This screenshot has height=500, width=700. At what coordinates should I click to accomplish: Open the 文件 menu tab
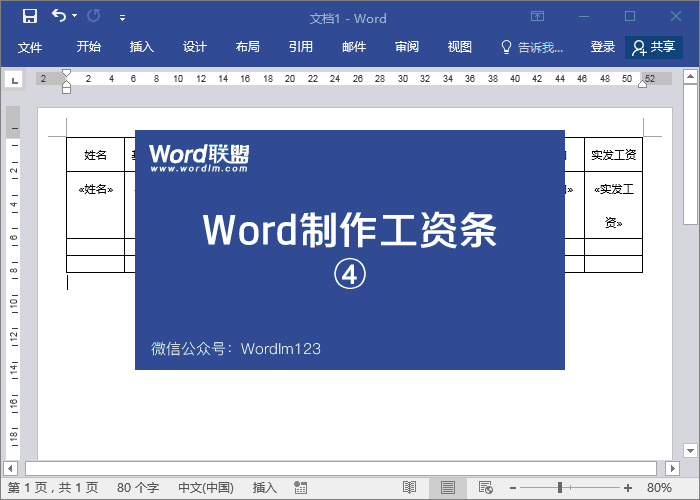click(x=30, y=47)
